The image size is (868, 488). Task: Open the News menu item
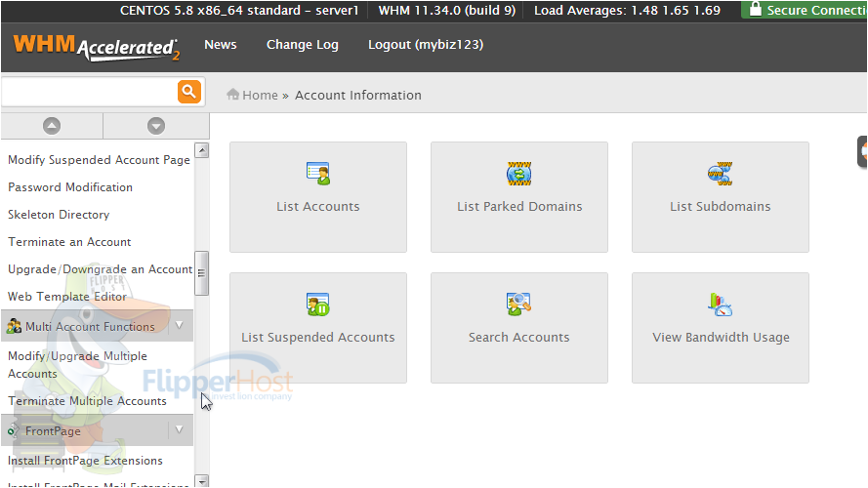(221, 45)
